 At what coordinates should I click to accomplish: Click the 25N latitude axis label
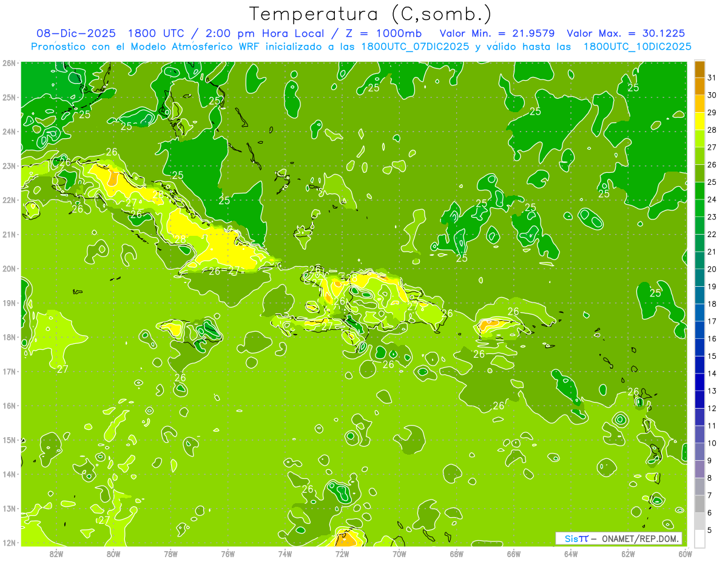click(8, 98)
